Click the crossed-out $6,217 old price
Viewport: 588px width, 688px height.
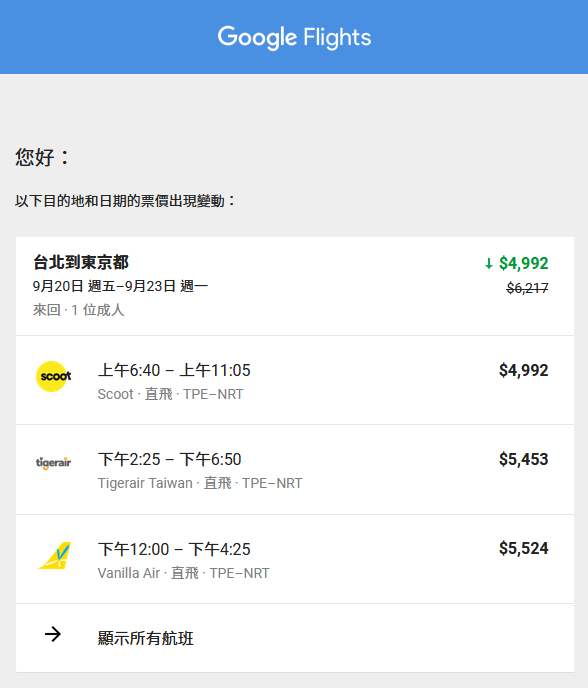coord(527,288)
